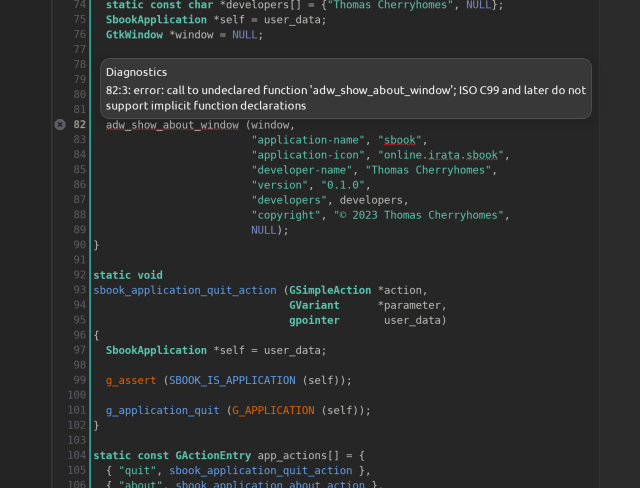640x488 pixels.
Task: Click SBOOK_IS_APPLICATION macro on line 99
Action: pos(232,381)
